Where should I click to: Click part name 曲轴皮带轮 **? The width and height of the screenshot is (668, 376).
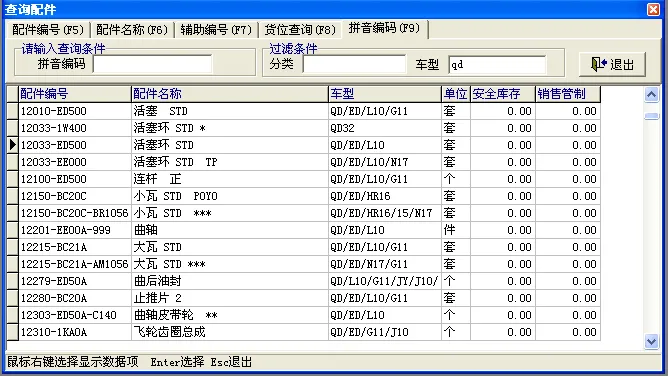pos(176,316)
